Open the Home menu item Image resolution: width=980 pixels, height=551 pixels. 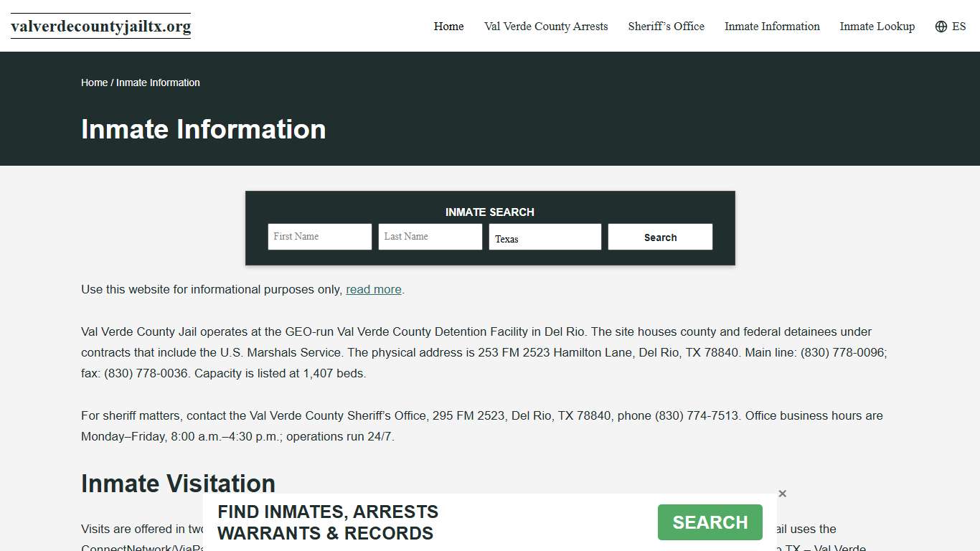tap(448, 27)
